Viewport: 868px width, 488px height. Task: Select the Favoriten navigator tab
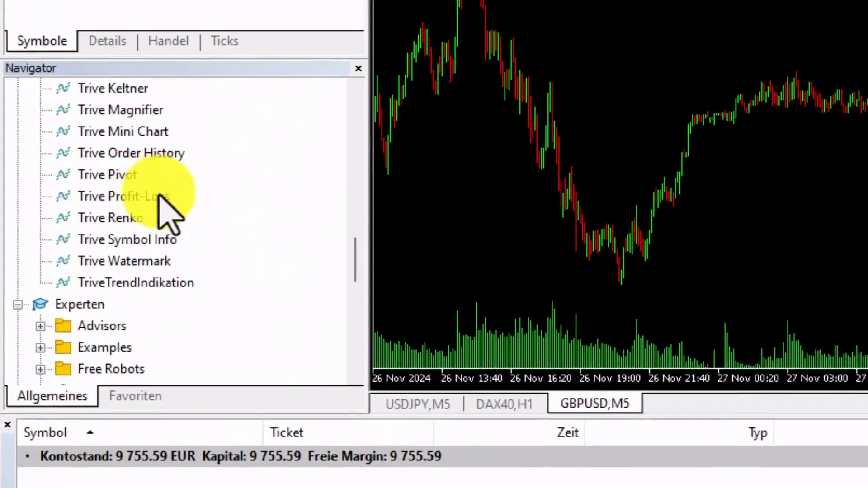coord(135,396)
